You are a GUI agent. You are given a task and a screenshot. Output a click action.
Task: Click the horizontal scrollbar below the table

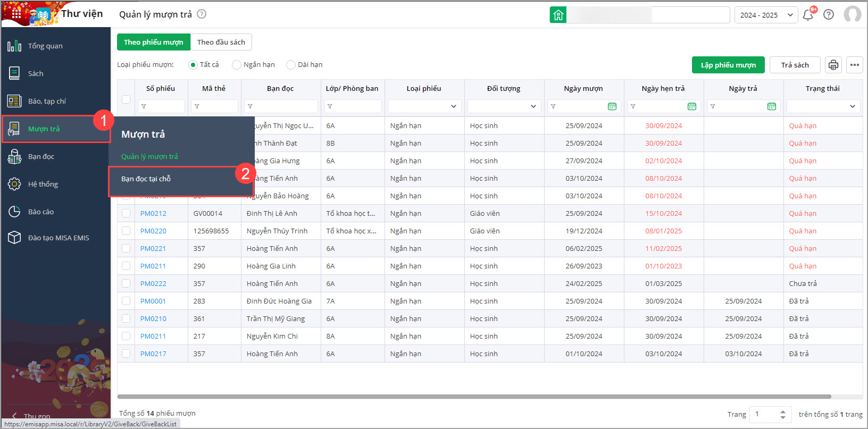coord(473,397)
